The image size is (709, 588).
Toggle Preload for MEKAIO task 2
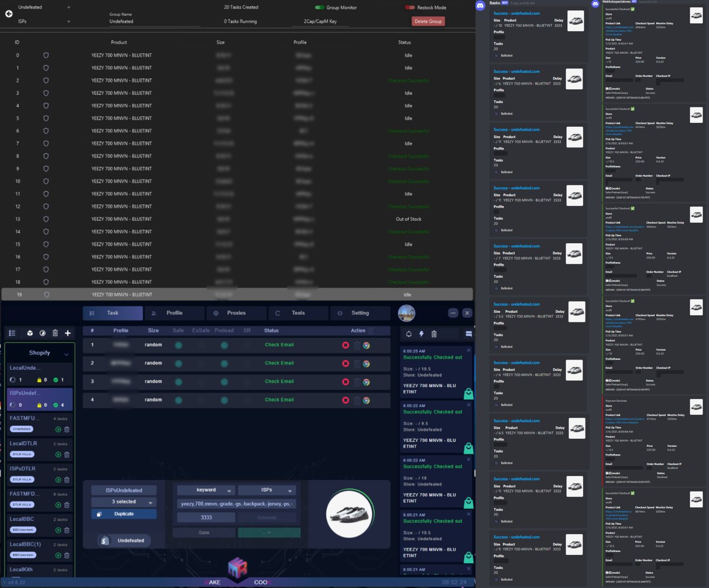tap(224, 363)
